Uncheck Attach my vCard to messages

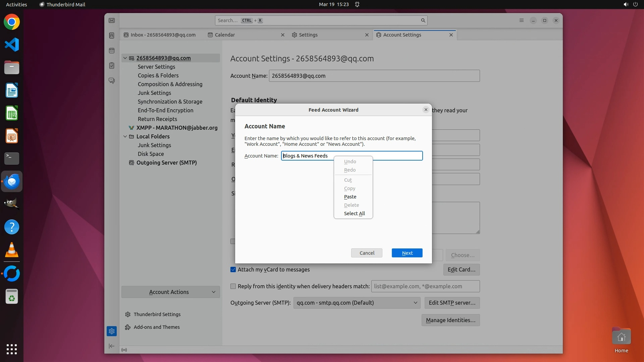pos(233,269)
